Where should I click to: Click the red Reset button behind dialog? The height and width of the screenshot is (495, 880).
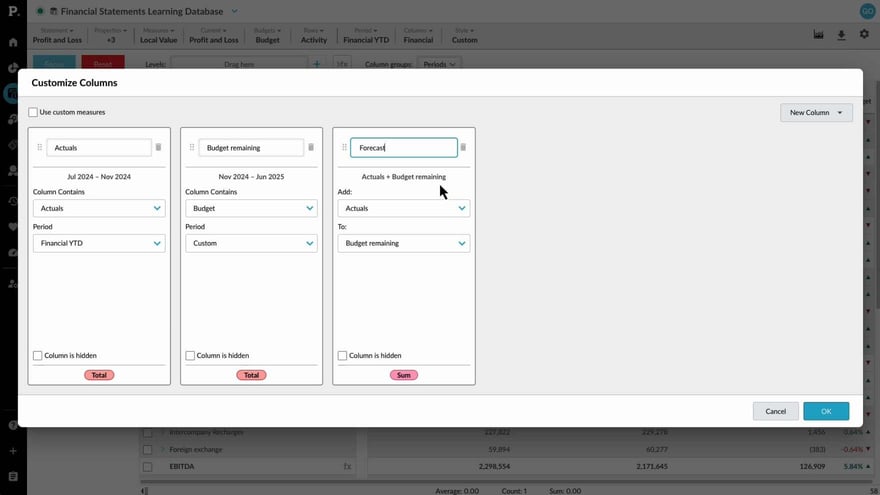pos(103,62)
